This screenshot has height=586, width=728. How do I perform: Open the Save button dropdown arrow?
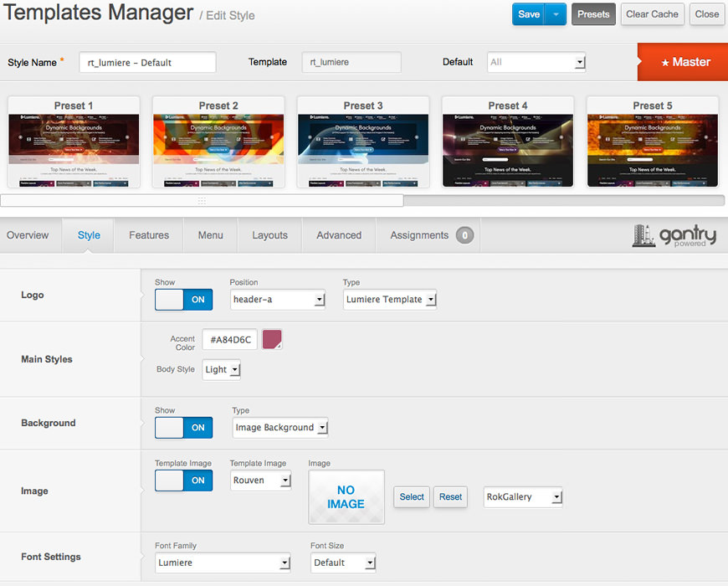[556, 14]
